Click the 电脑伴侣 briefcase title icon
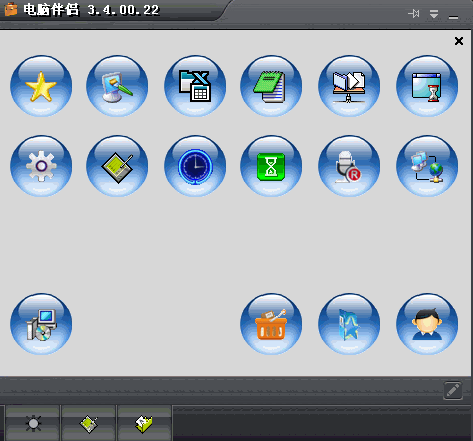Viewport: 473px width, 441px height. point(11,9)
